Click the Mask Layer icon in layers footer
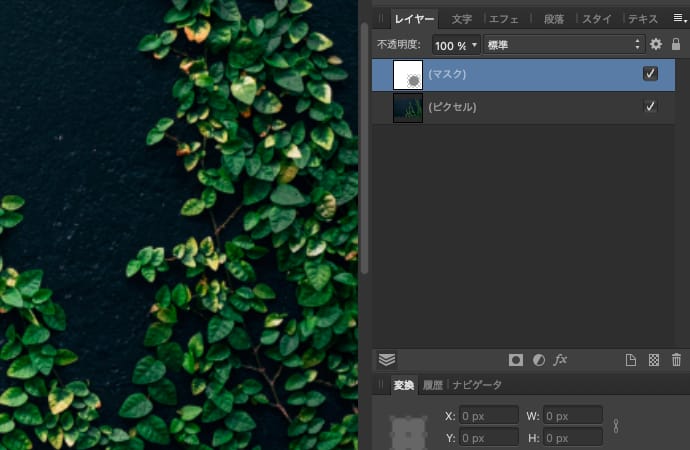The height and width of the screenshot is (450, 690). (x=516, y=360)
